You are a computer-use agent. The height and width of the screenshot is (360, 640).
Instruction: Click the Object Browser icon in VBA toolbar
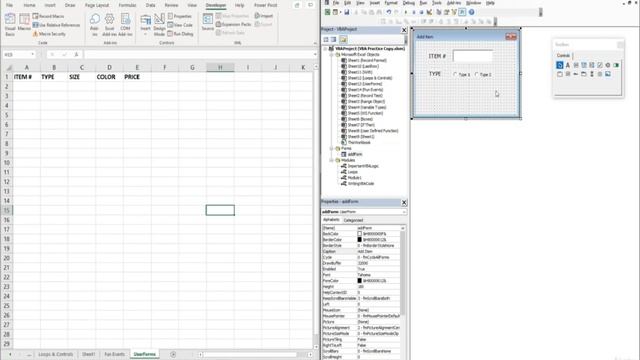454,12
